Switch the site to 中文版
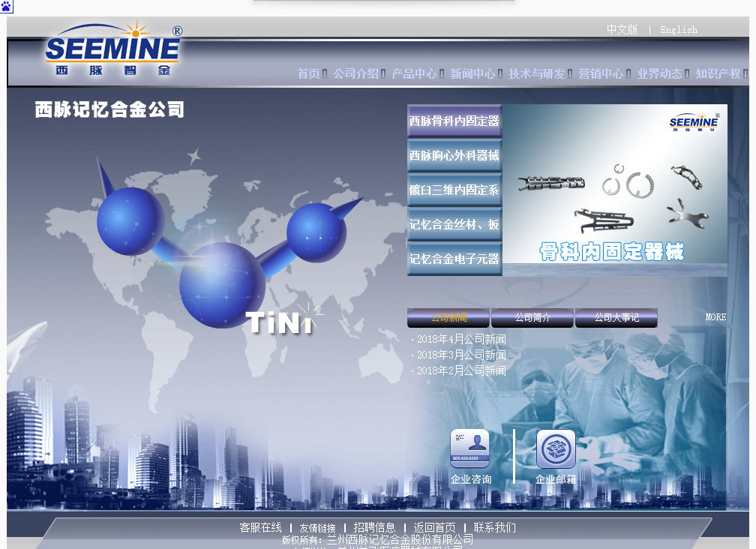The height and width of the screenshot is (549, 756). [x=622, y=30]
